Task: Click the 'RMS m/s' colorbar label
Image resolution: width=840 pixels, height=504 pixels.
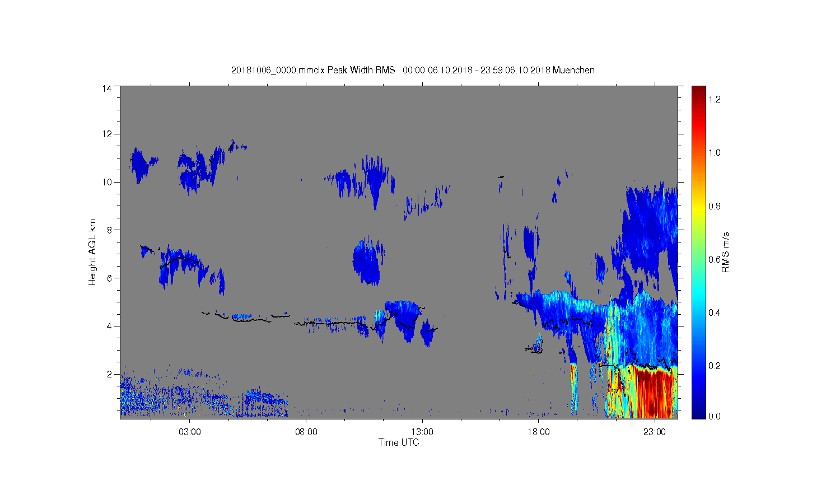Action: 725,252
